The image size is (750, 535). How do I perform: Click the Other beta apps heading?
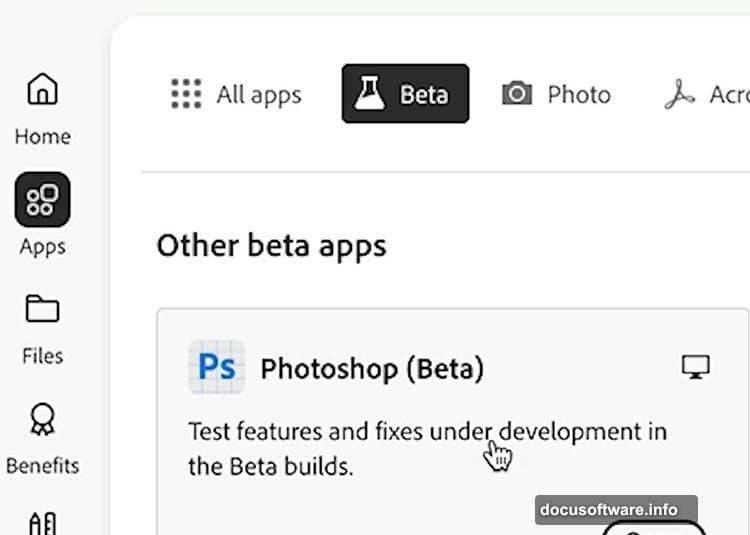click(x=271, y=246)
